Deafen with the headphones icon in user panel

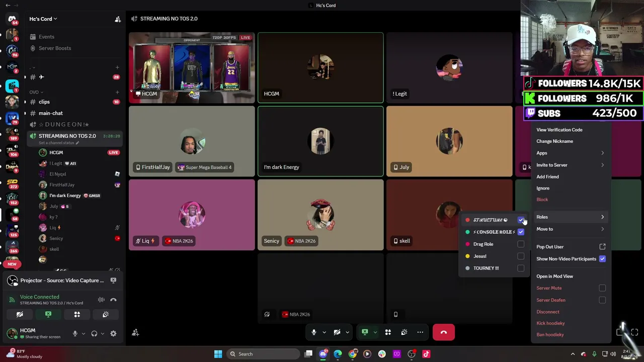coord(94,333)
